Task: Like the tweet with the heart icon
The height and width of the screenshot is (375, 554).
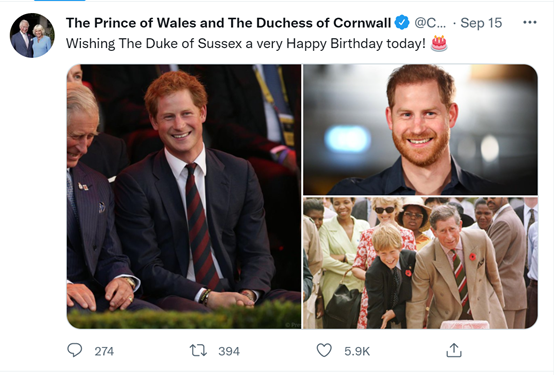Action: coord(324,350)
